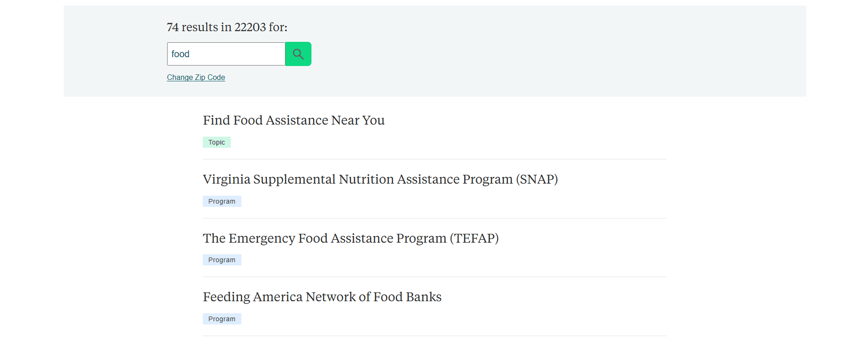Open The Emergency Food Assistance Program result
Screen dimensions: 868x337
click(350, 238)
